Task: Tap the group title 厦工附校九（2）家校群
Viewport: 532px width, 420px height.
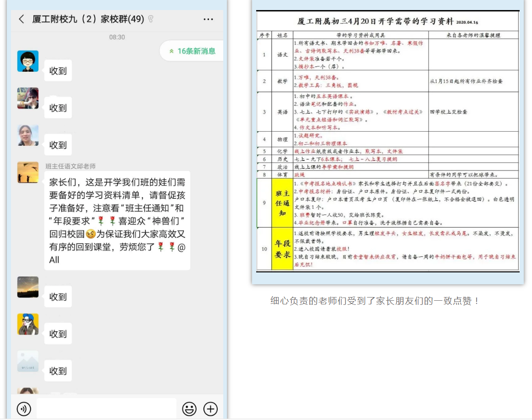Action: (x=88, y=19)
